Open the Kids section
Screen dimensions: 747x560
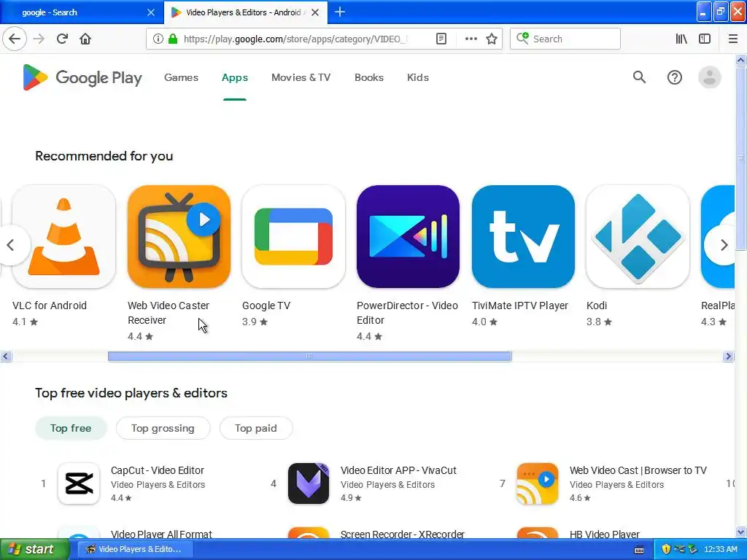tap(418, 77)
